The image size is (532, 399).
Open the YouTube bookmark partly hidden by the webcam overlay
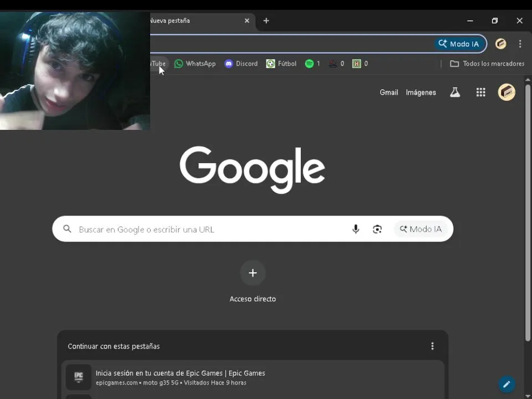tap(159, 63)
